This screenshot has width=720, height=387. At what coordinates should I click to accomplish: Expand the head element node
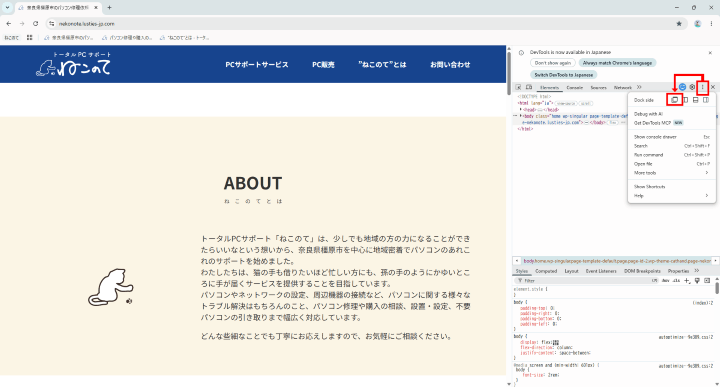(x=521, y=110)
